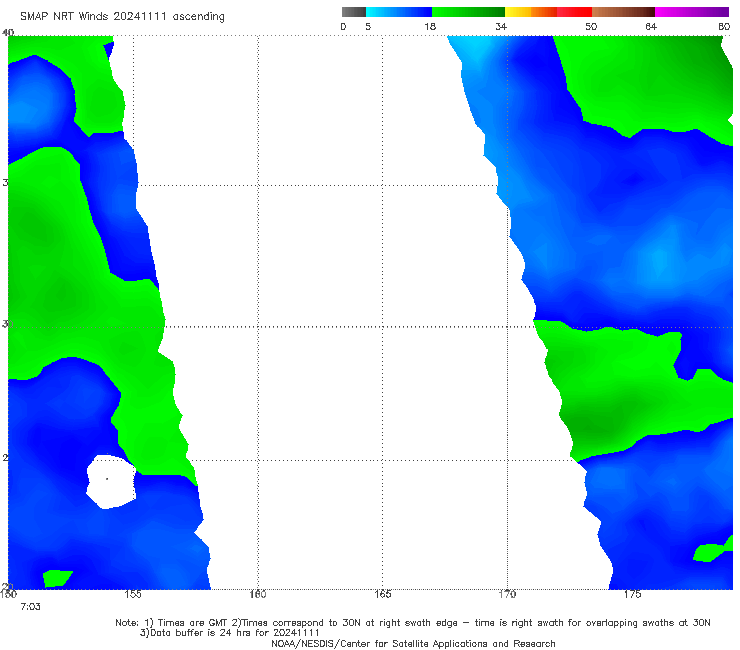Select the brown 50–64 color bar segment
Image resolution: width=740 pixels, height=650 pixels.
pos(623,12)
